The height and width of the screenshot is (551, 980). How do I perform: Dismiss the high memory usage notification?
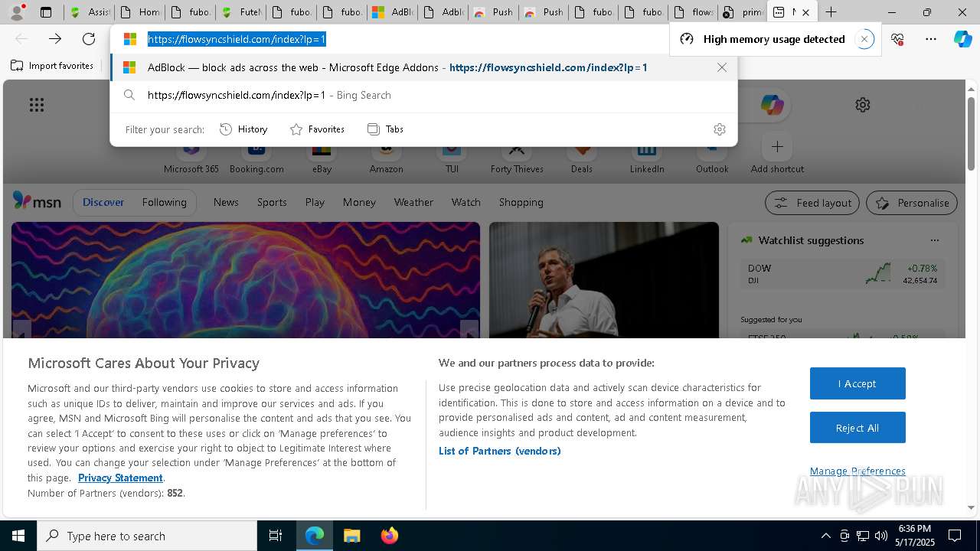point(864,39)
